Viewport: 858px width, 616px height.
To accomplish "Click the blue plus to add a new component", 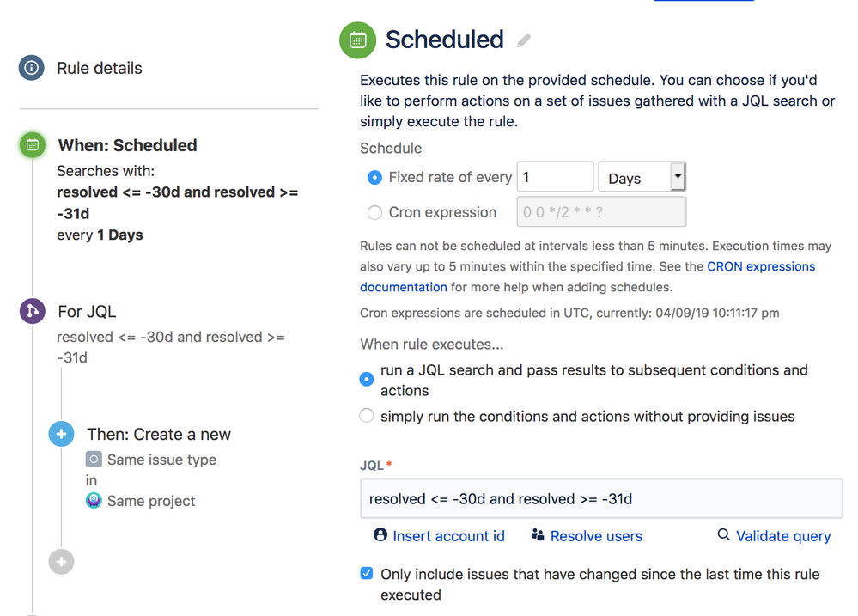I will 61,434.
